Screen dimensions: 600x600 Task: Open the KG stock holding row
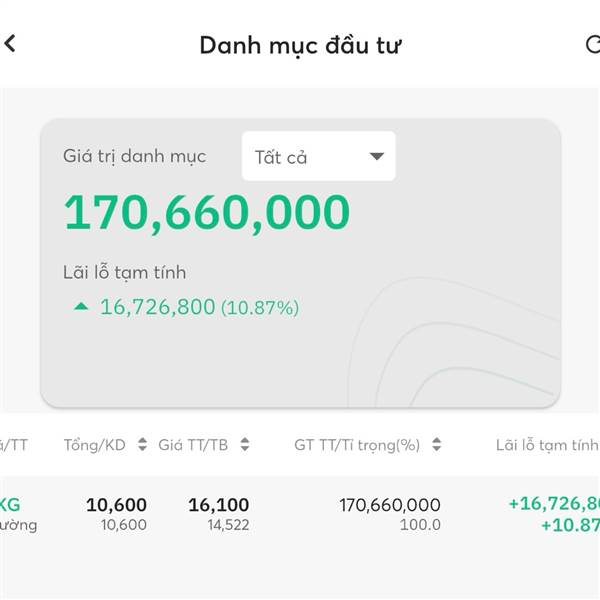(x=300, y=514)
